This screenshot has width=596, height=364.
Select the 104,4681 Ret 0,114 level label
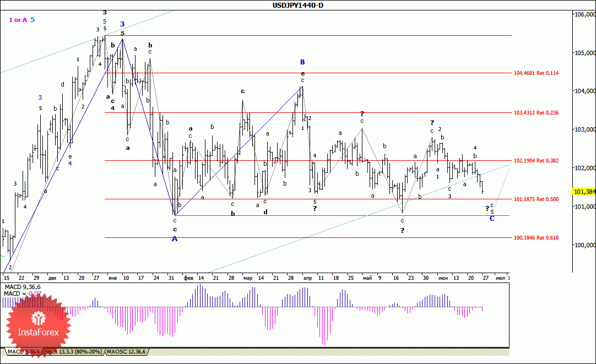[x=536, y=73]
